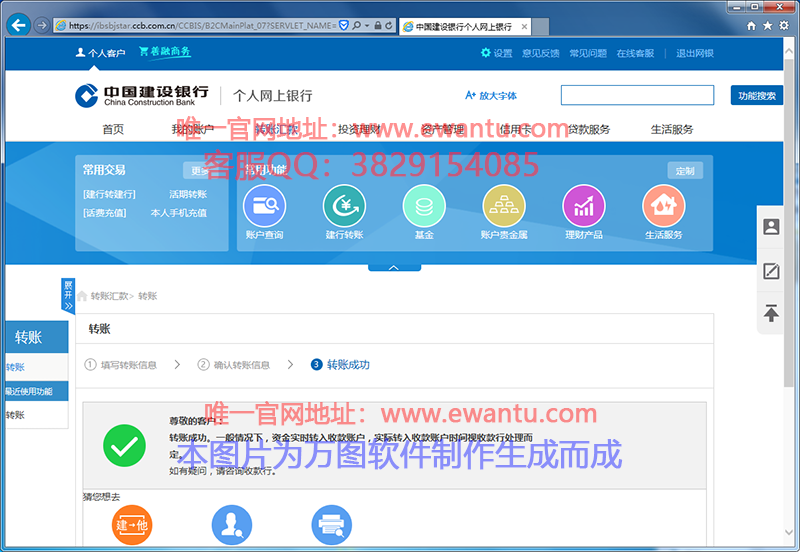Viewport: 800px width, 552px height.
Task: Click the home icon in breadcrumb
Action: [x=82, y=296]
